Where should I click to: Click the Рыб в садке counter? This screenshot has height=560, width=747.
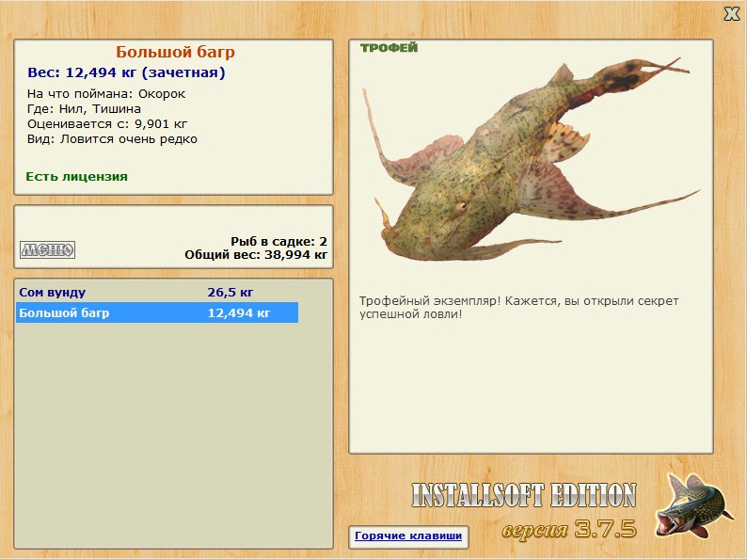tap(278, 241)
